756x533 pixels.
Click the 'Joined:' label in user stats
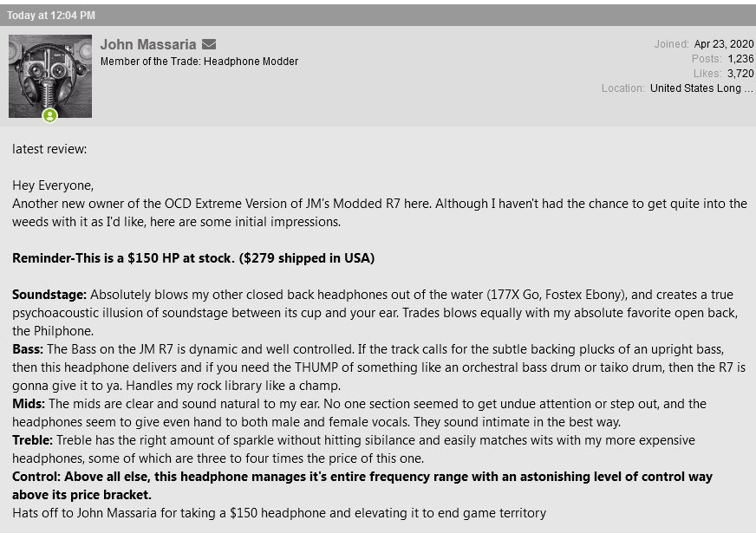pos(671,44)
